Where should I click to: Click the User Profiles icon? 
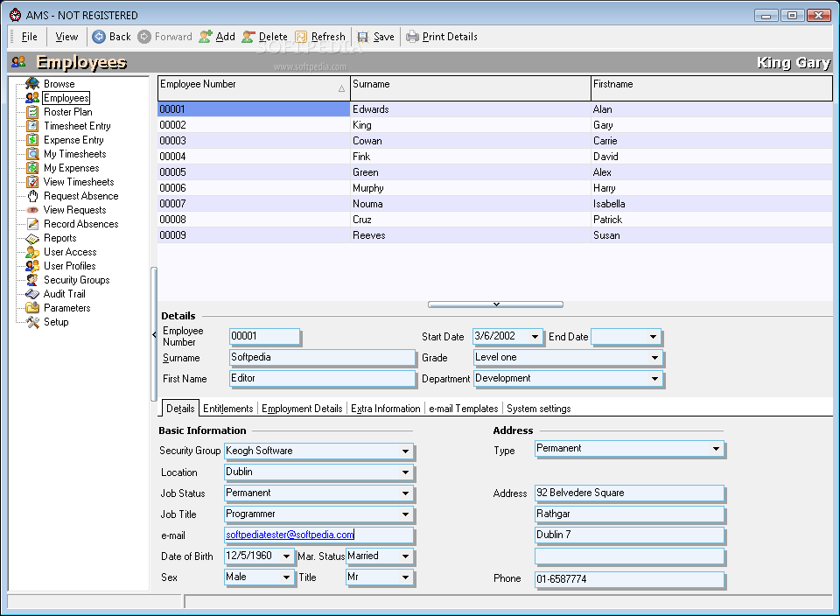tap(32, 266)
